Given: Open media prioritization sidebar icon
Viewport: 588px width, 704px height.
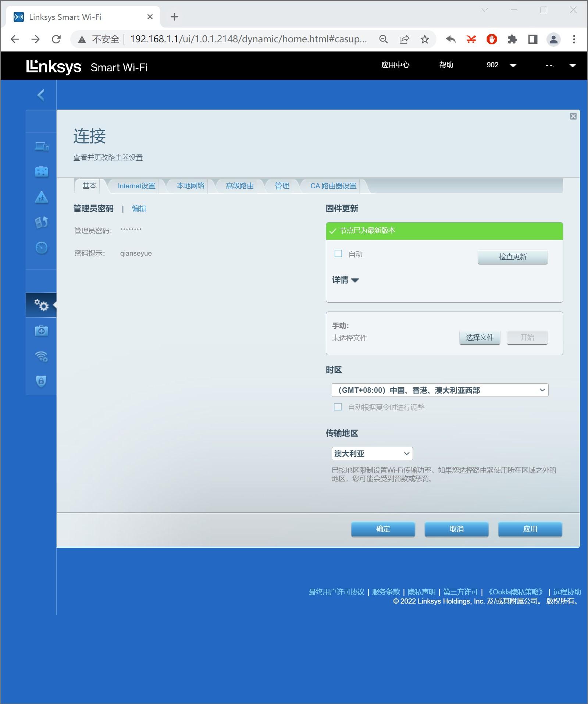Looking at the screenshot, I should 41,222.
